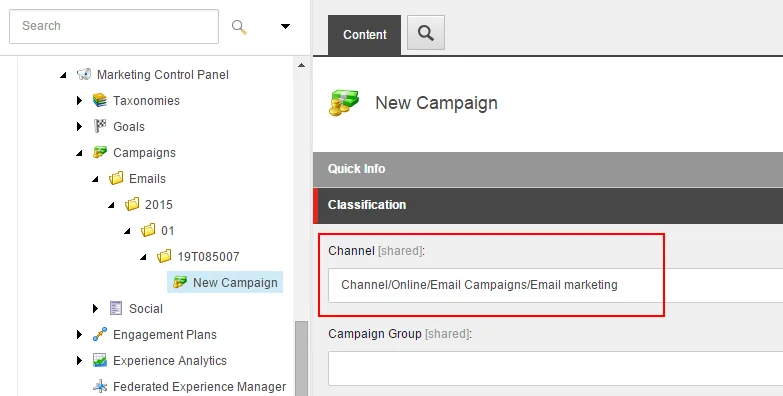783x396 pixels.
Task: Collapse the Marketing Control Panel node
Action: 63,75
